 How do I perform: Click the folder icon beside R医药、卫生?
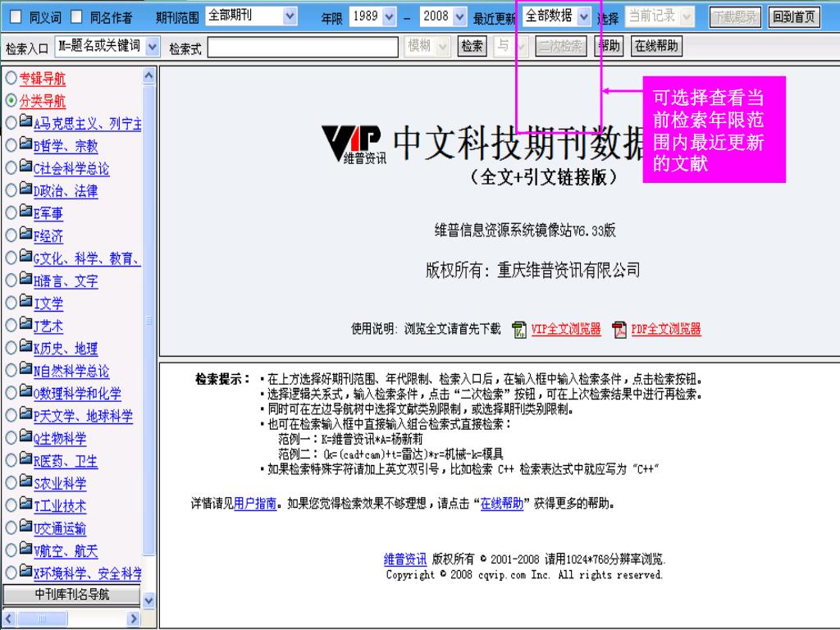(x=25, y=458)
